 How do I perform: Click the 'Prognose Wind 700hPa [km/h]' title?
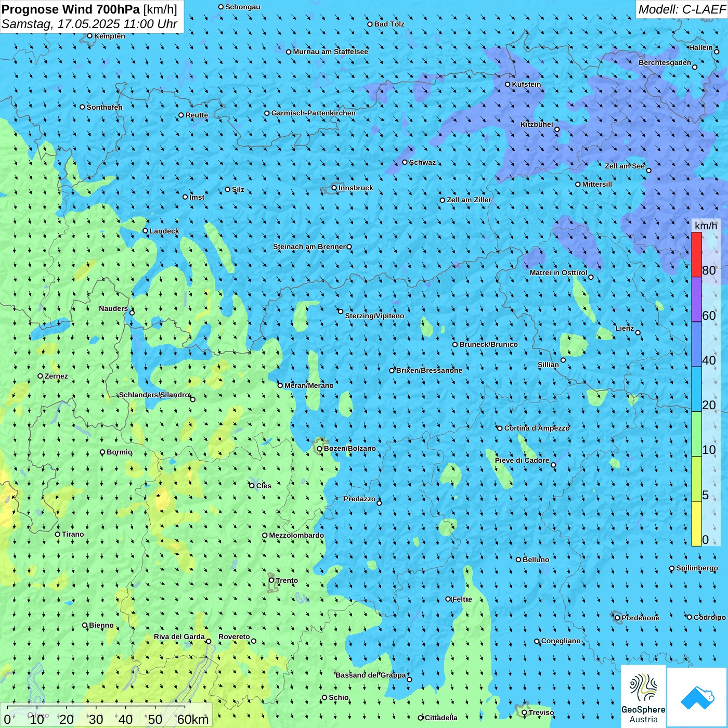click(x=89, y=9)
